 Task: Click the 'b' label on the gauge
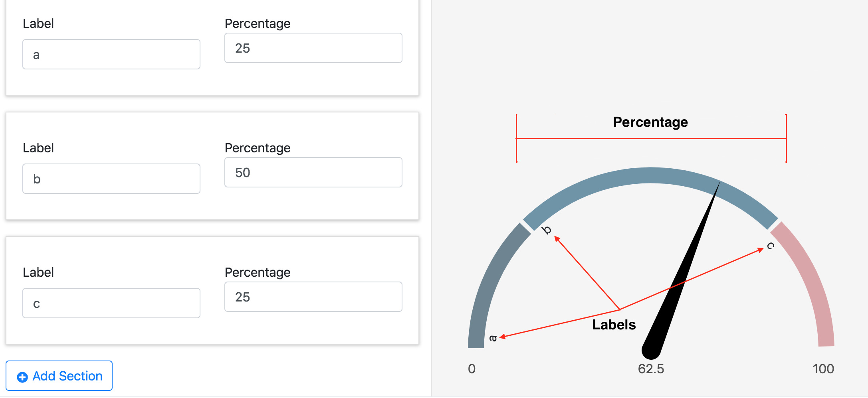click(547, 230)
